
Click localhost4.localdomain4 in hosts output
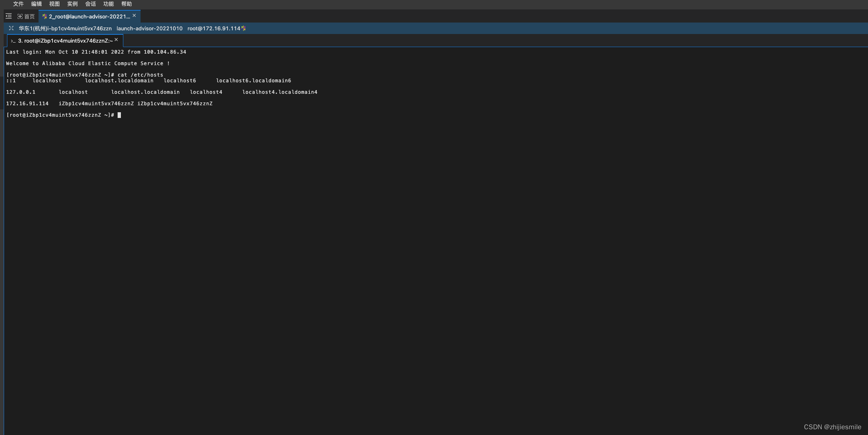pos(280,92)
